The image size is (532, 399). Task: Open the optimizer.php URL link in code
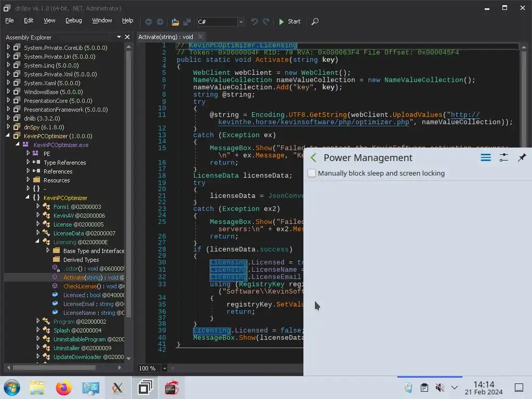pos(314,122)
